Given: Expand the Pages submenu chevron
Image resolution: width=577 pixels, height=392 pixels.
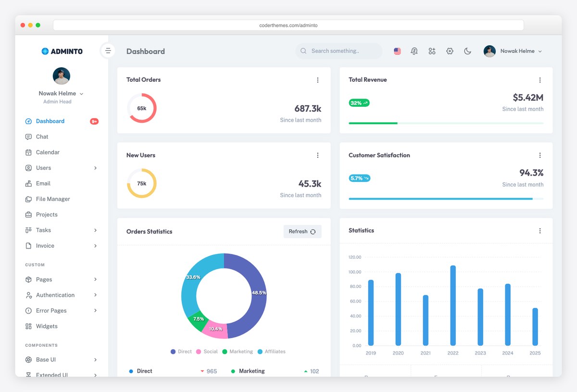Looking at the screenshot, I should (95, 279).
